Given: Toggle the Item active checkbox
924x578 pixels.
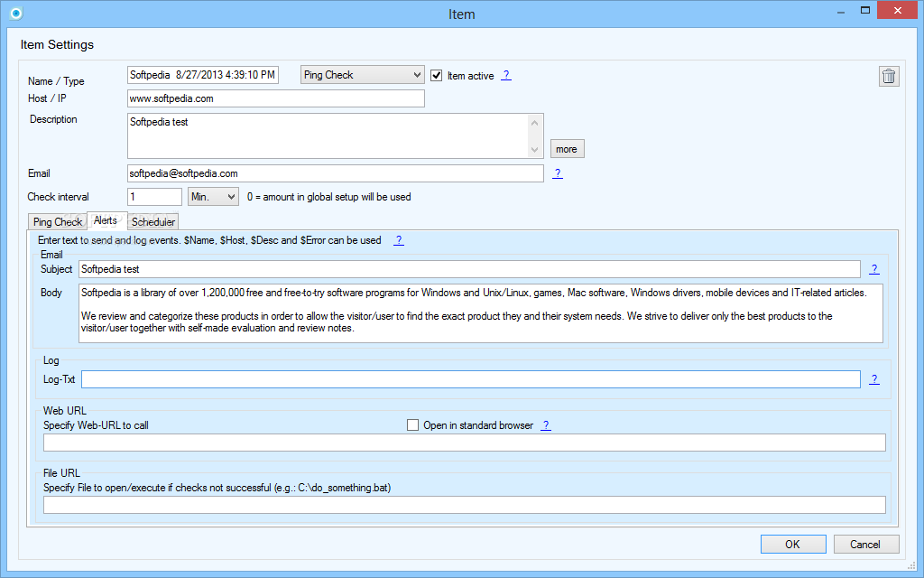Looking at the screenshot, I should click(x=436, y=76).
